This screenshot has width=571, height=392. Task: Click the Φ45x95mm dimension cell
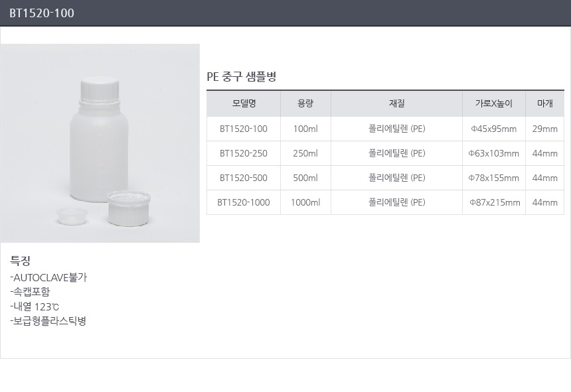click(x=493, y=129)
